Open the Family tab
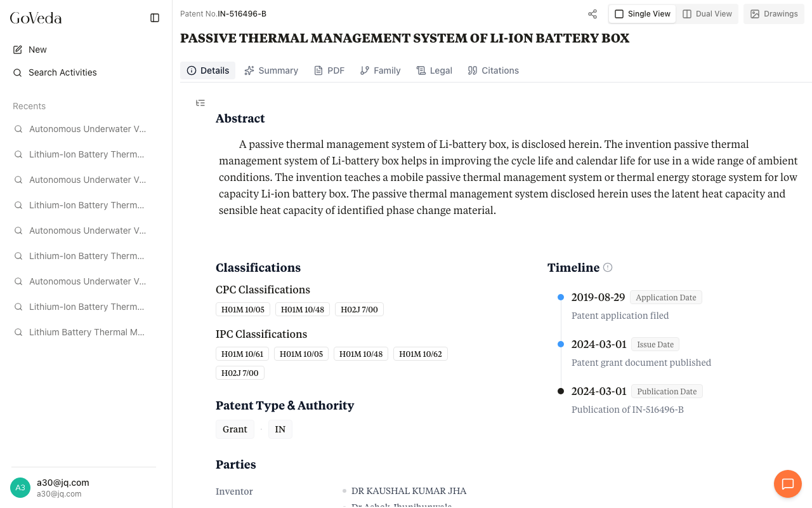 pos(380,70)
